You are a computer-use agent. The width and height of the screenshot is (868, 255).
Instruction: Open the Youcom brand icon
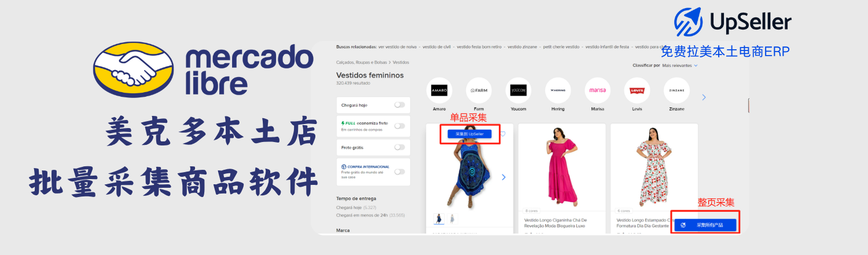(x=518, y=90)
